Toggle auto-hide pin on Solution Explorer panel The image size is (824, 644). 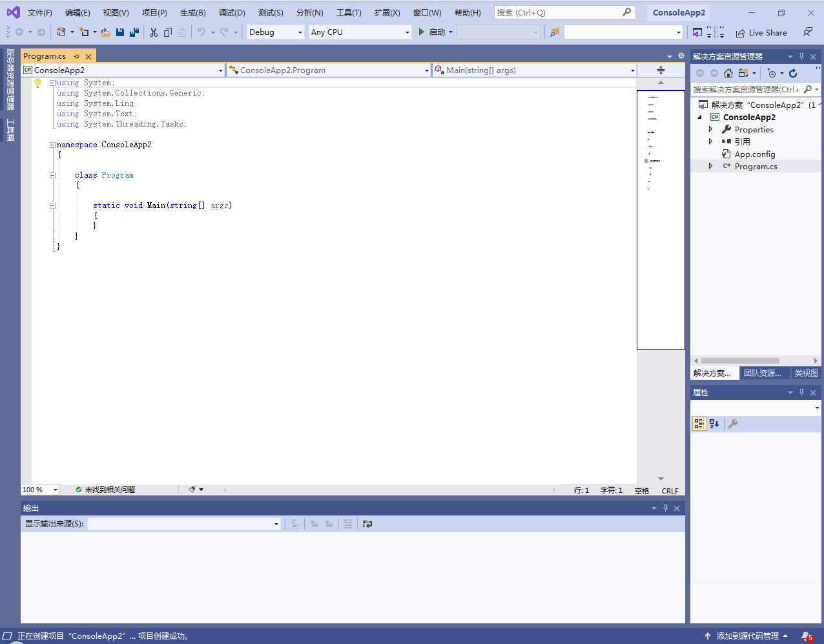click(x=801, y=56)
